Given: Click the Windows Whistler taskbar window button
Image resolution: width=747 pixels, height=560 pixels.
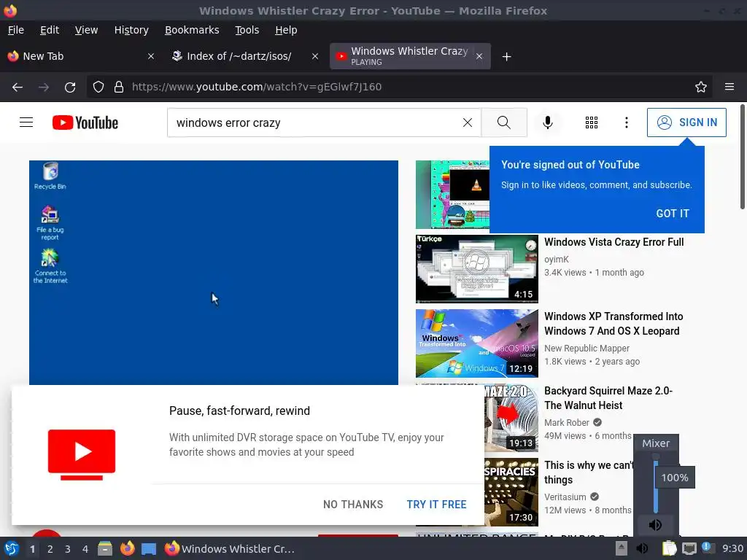Looking at the screenshot, I should [230, 548].
